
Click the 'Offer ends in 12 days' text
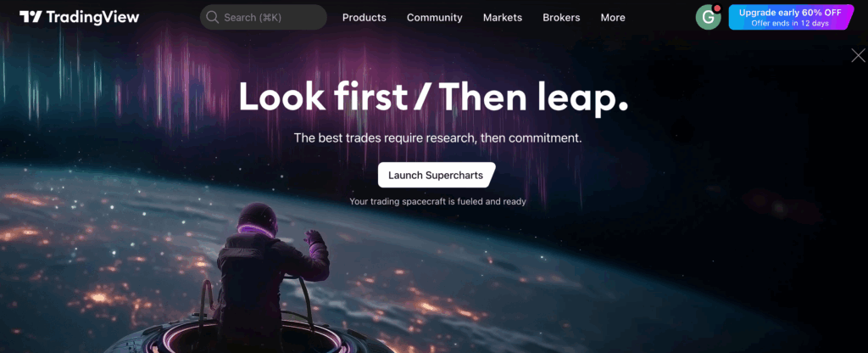pos(791,23)
